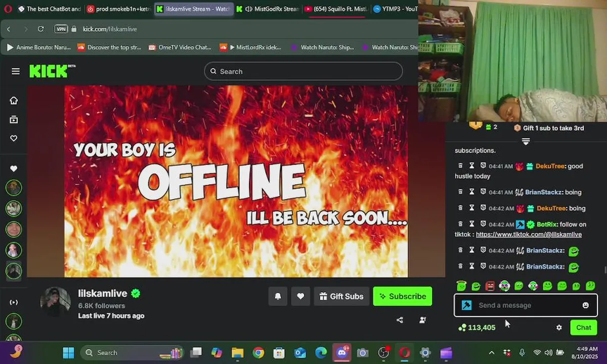Image resolution: width=607 pixels, height=364 pixels.
Task: Switch to the YTMP3 tab
Action: point(395,9)
